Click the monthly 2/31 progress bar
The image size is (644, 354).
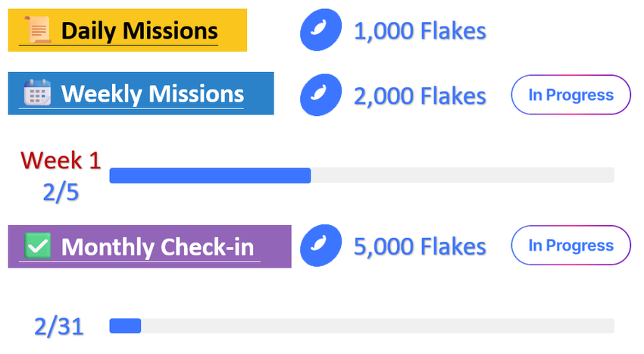pos(361,326)
